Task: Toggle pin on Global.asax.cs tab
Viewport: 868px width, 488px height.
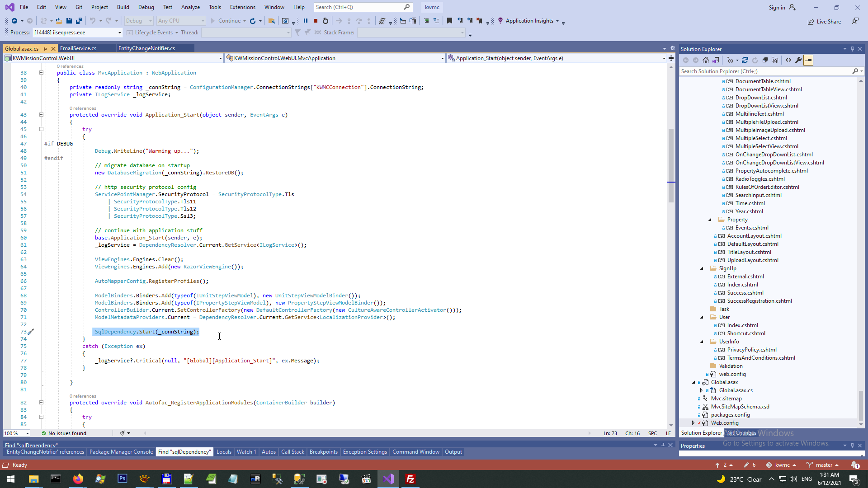Action: click(x=45, y=48)
